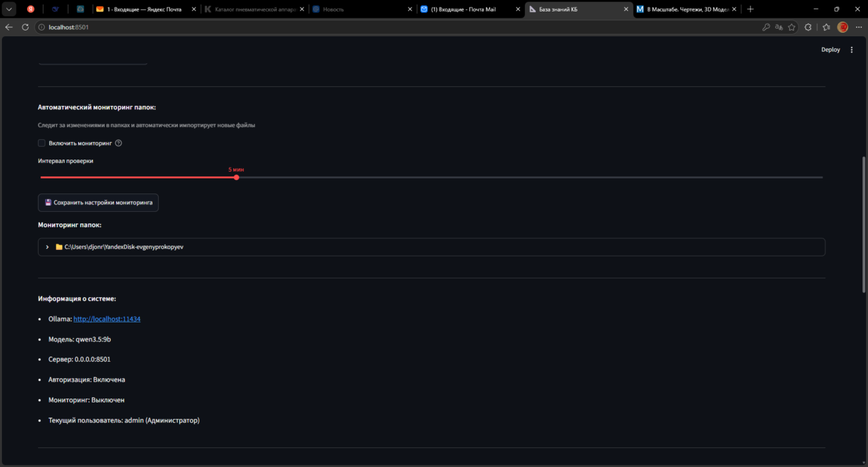This screenshot has height=467, width=868.
Task: Click the Интервал проверки slider handle
Action: click(x=236, y=177)
